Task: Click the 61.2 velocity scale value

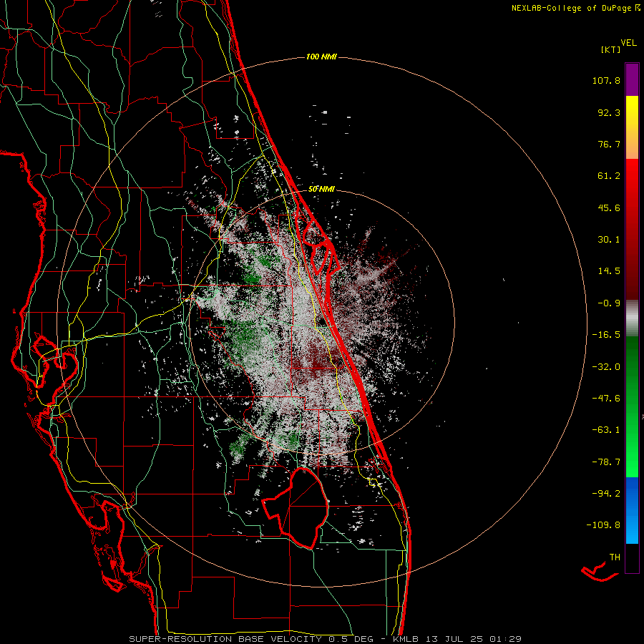Action: click(609, 176)
